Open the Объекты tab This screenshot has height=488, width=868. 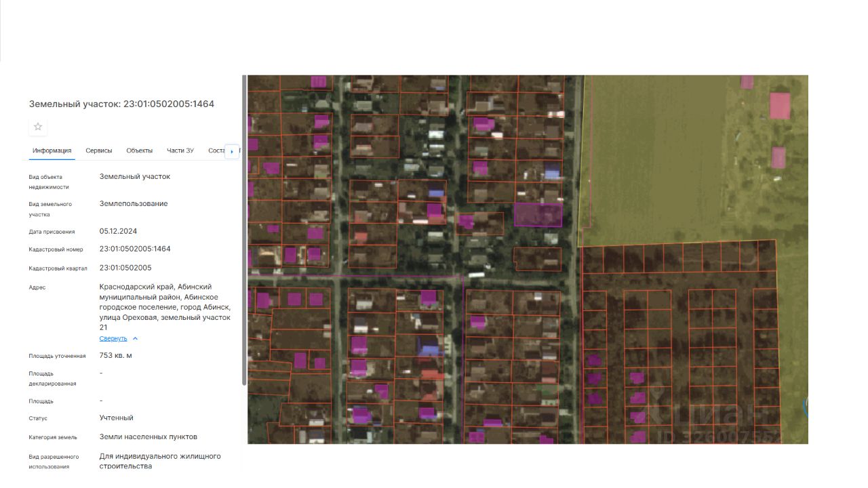[x=140, y=150]
